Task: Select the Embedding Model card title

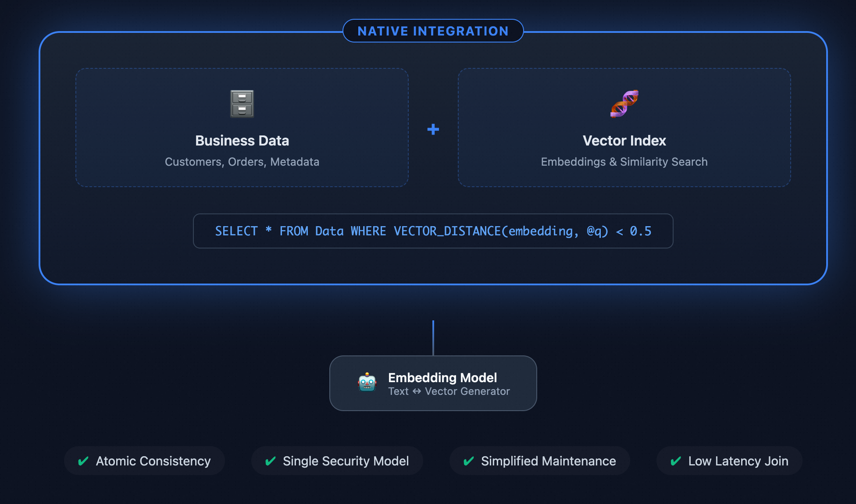Action: tap(442, 377)
